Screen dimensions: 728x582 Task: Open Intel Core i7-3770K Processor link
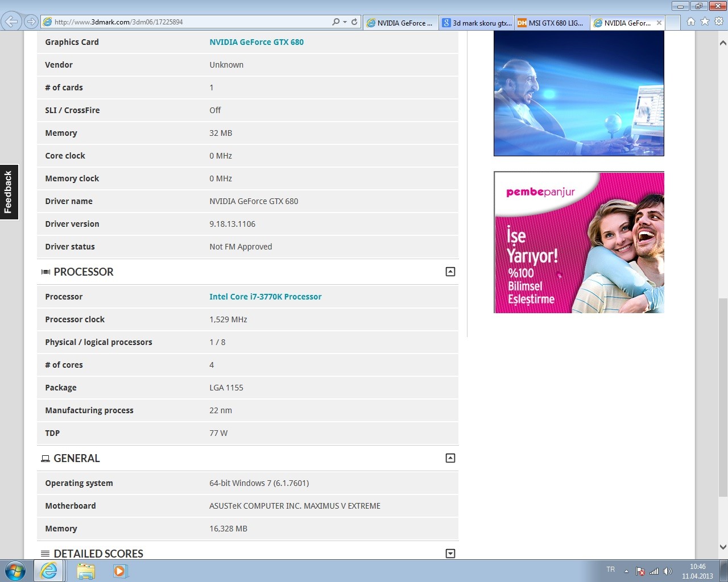pyautogui.click(x=266, y=297)
